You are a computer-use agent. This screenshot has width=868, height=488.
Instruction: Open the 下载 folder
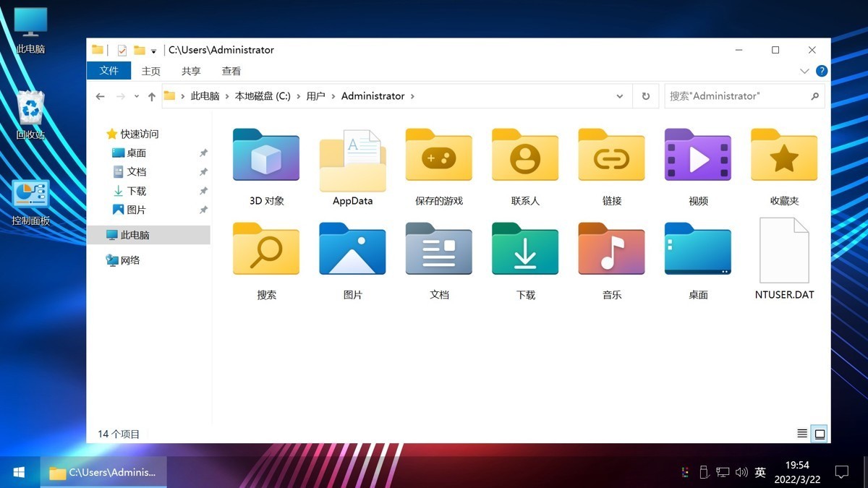(524, 249)
